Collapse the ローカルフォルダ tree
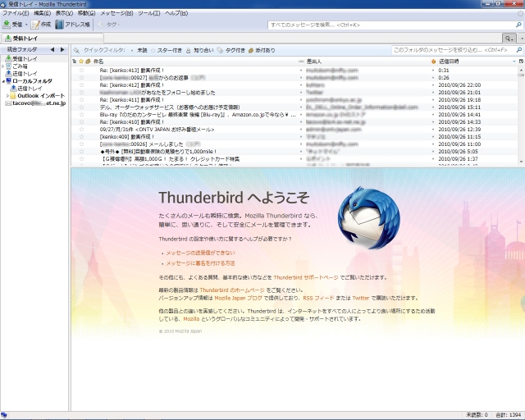 [x=3, y=81]
